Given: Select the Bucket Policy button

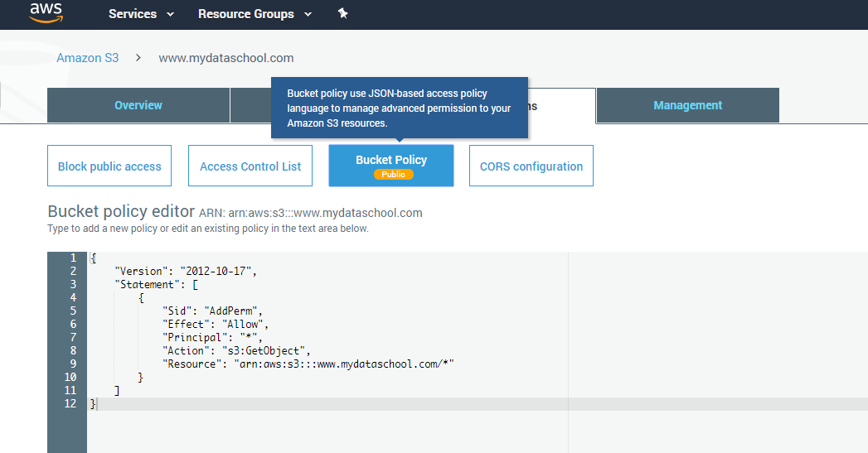Looking at the screenshot, I should point(391,166).
